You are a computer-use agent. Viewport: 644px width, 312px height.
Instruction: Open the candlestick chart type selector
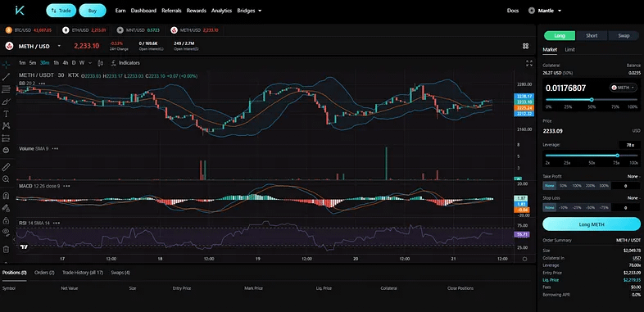coord(101,63)
